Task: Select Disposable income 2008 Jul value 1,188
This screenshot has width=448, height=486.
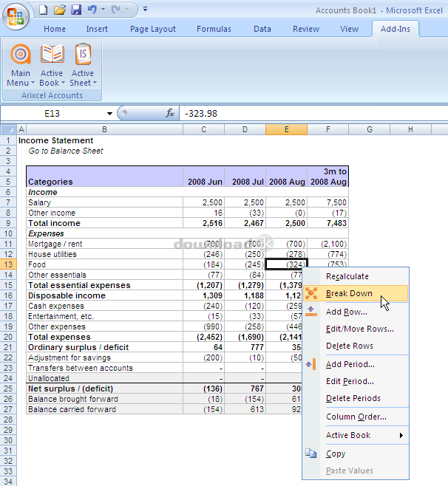Action: (245, 295)
